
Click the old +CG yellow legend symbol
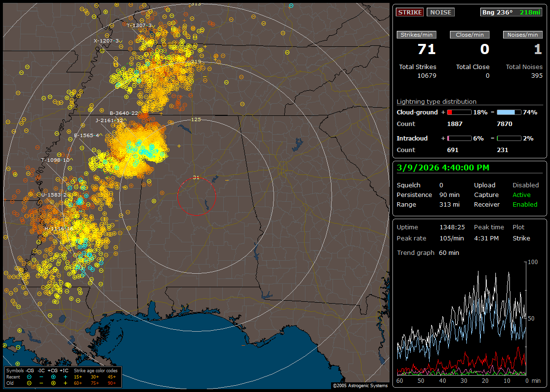pyautogui.click(x=53, y=383)
